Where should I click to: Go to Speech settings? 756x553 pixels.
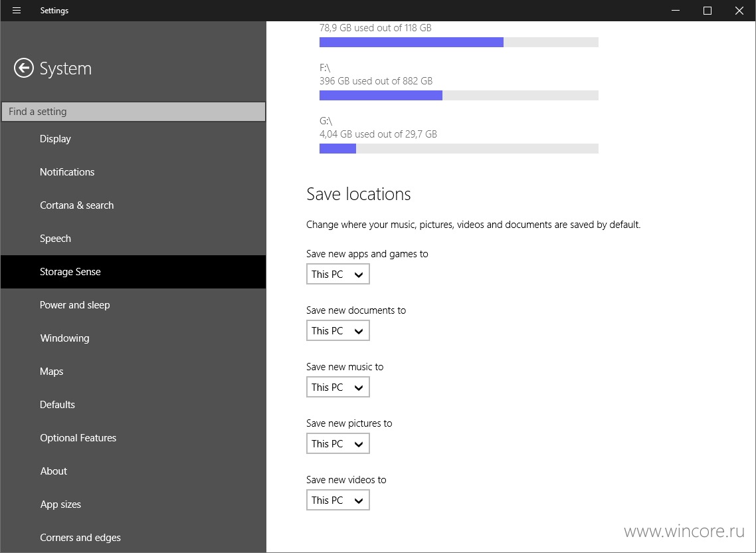[133, 239]
